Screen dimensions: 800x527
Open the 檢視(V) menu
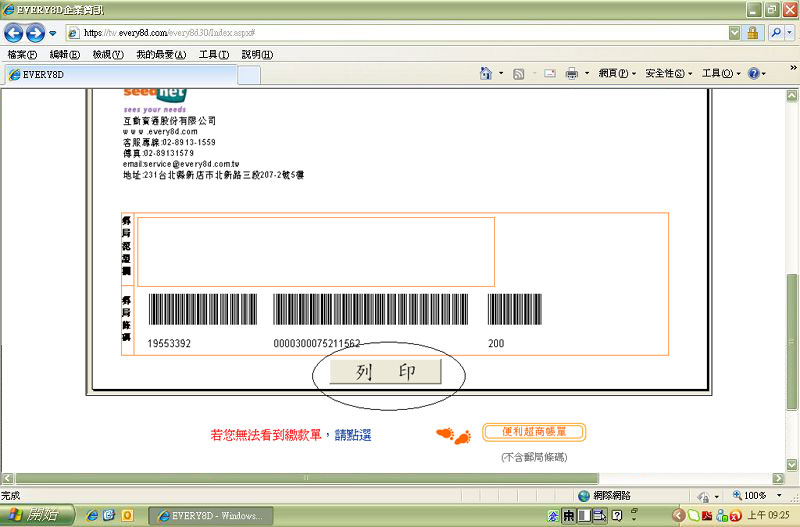108,55
